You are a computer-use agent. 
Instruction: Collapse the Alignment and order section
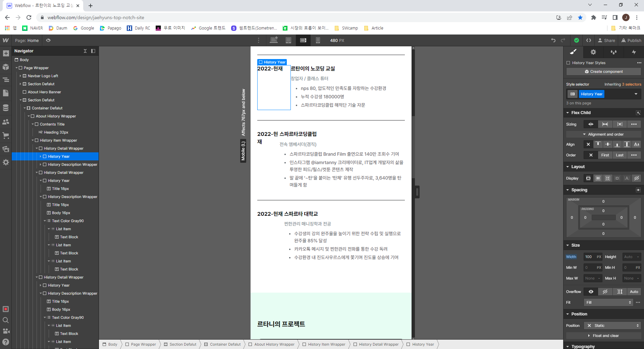tap(604, 134)
